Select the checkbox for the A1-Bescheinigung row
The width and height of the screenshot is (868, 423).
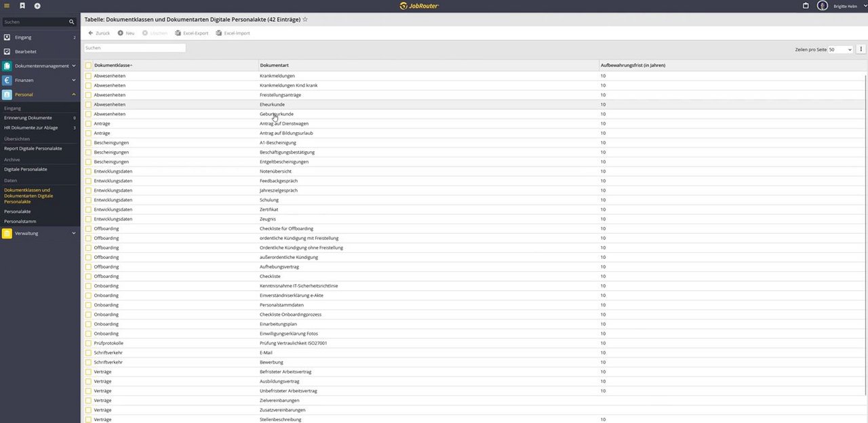(x=88, y=143)
